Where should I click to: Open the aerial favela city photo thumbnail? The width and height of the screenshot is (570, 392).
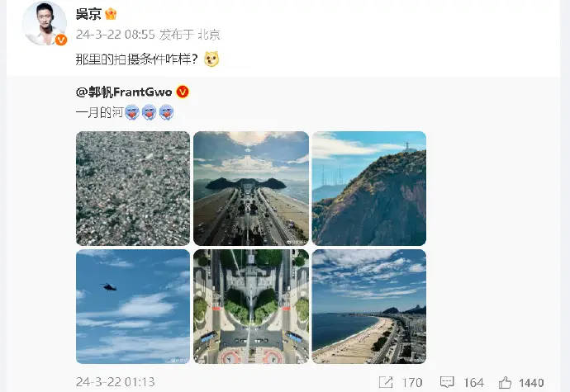133,188
